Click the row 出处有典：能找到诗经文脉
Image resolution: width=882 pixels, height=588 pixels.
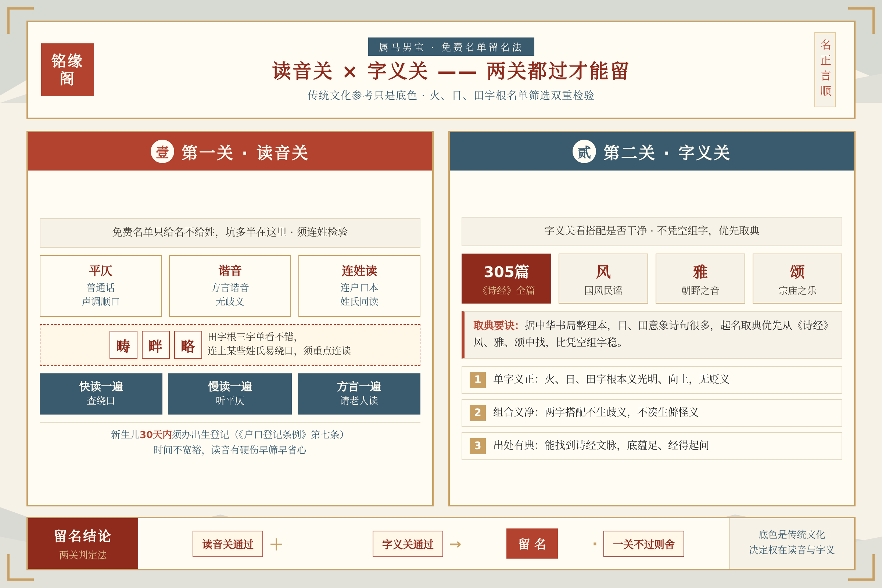point(652,446)
